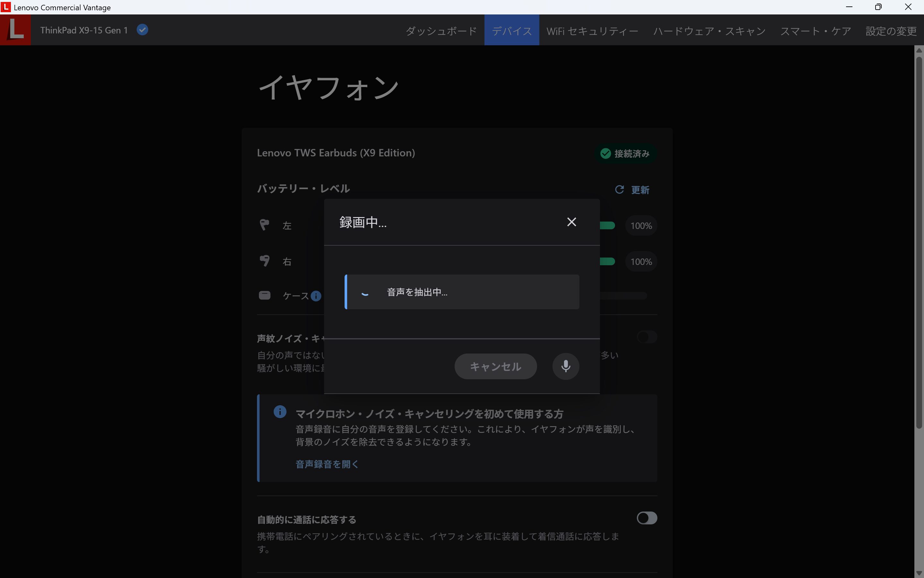Click the scrollbar down arrow
The height and width of the screenshot is (578, 924).
point(919,573)
